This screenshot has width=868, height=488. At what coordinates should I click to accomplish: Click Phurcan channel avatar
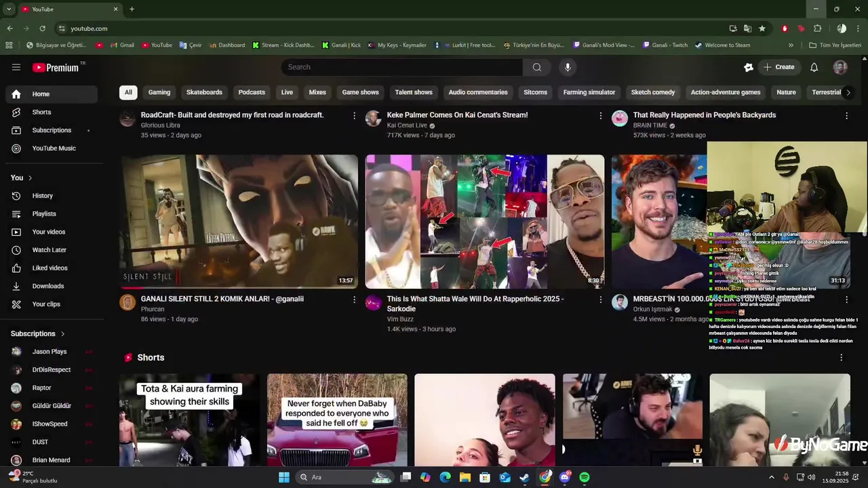[x=127, y=302]
